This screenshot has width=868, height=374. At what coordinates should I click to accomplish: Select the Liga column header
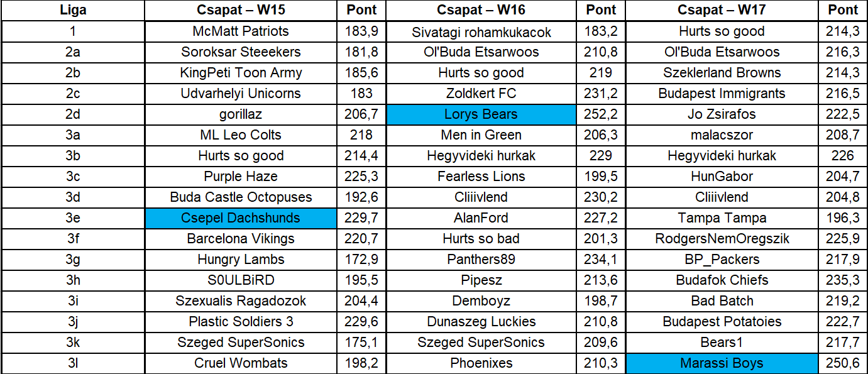click(72, 10)
